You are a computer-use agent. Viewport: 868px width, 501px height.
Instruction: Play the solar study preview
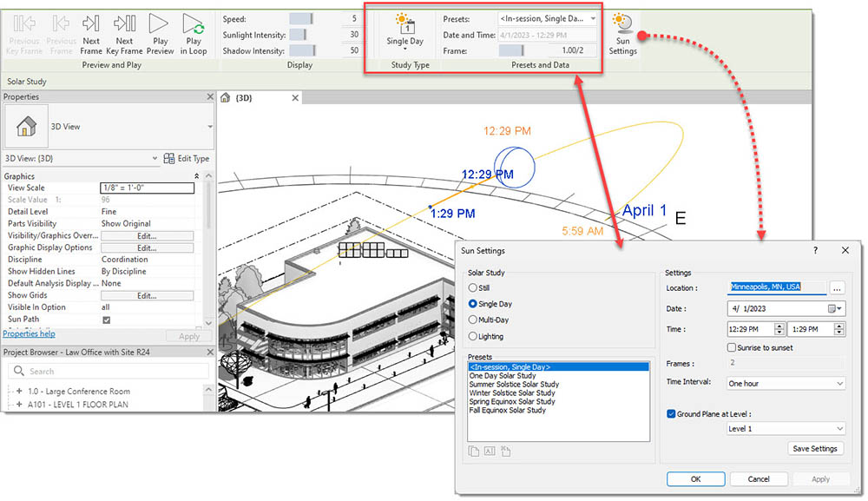pyautogui.click(x=160, y=34)
